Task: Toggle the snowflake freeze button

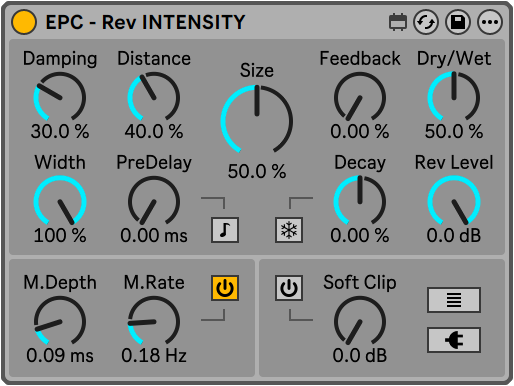Action: click(x=289, y=230)
